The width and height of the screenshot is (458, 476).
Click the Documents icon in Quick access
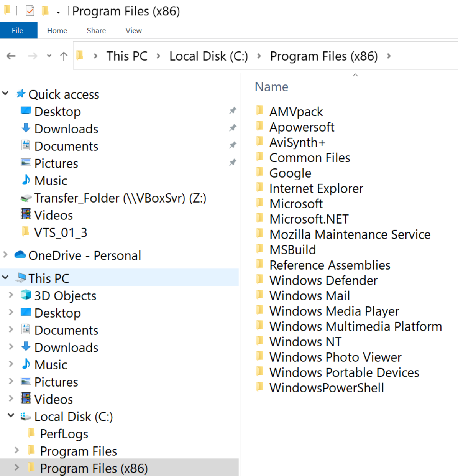tap(26, 145)
